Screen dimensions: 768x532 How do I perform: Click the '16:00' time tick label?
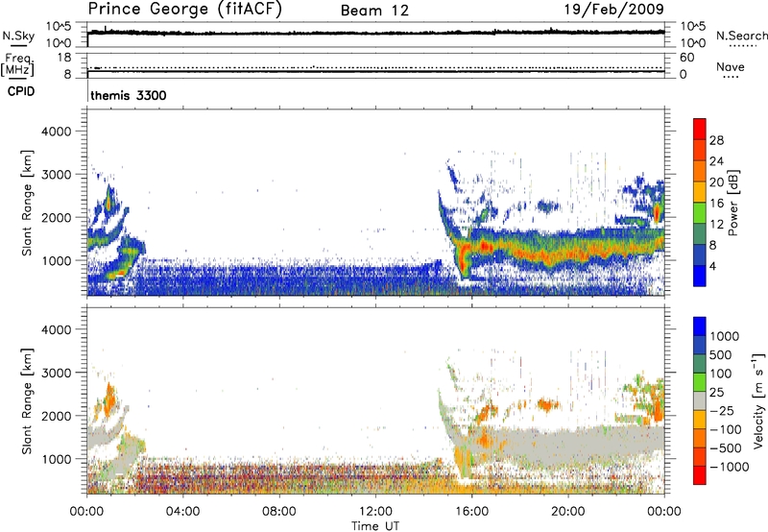pos(471,512)
